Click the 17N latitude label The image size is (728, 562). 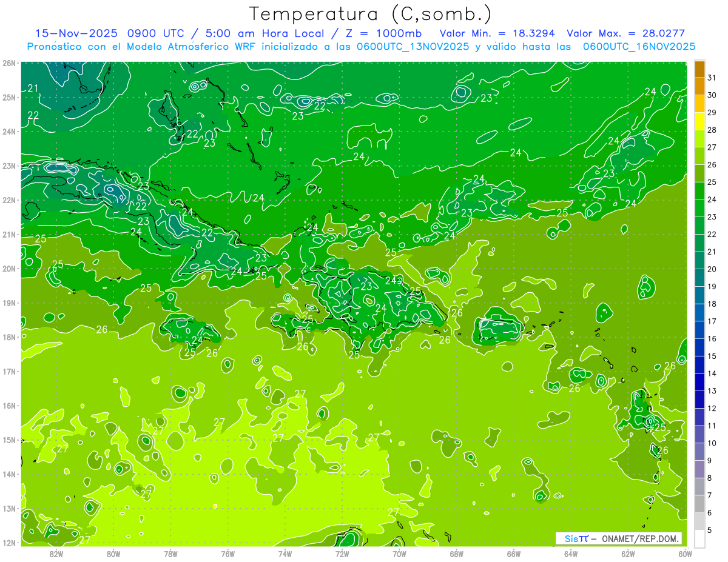pyautogui.click(x=9, y=372)
